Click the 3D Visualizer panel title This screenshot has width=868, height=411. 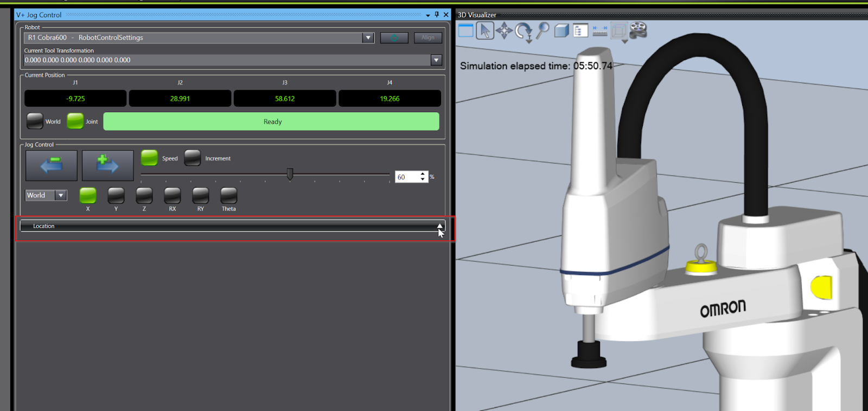(477, 15)
